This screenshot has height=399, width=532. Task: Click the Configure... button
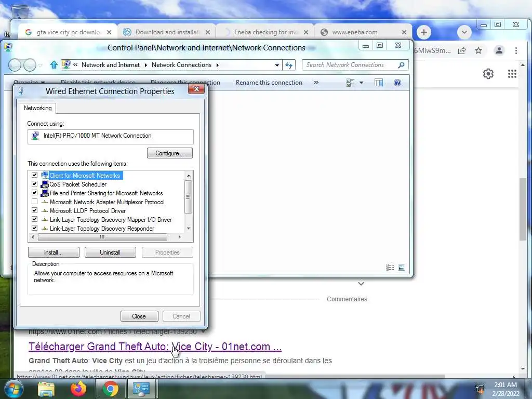tap(170, 153)
